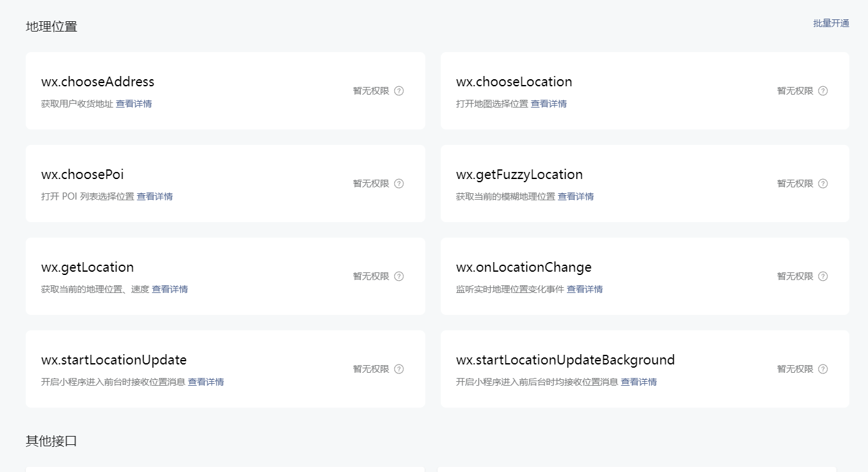Click 暂无权限 status in wx.startLocationUpdateBackground card
Image resolution: width=868 pixels, height=472 pixels.
[x=795, y=369]
